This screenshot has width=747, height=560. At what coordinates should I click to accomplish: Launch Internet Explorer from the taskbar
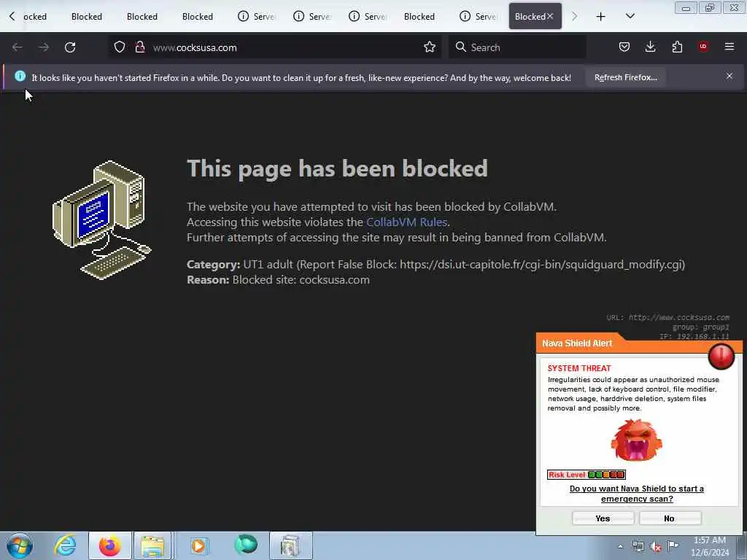[x=65, y=545]
